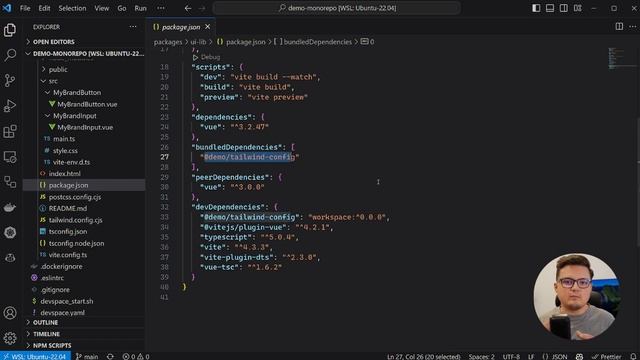Click the editor minimap
The image size is (640, 360).
pos(621,58)
